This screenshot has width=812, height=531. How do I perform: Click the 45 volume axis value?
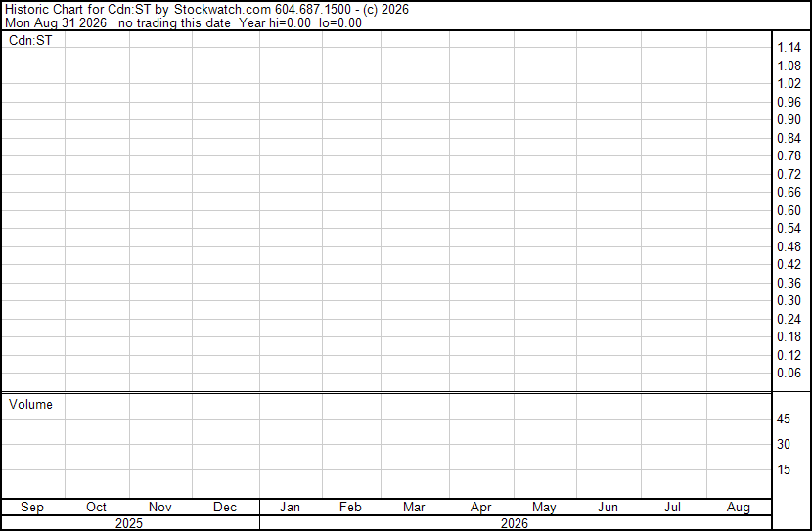[x=784, y=419]
